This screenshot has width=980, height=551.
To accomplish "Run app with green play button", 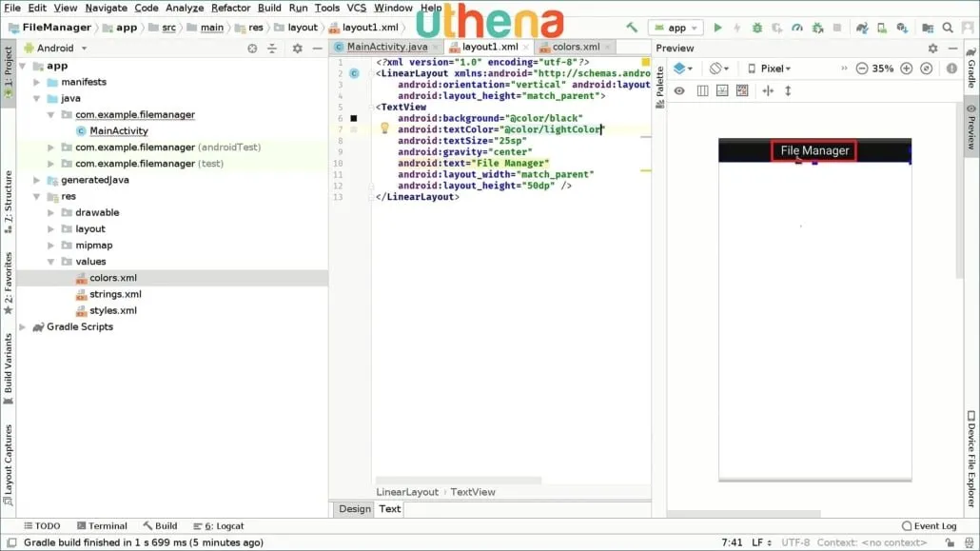I will coord(717,28).
